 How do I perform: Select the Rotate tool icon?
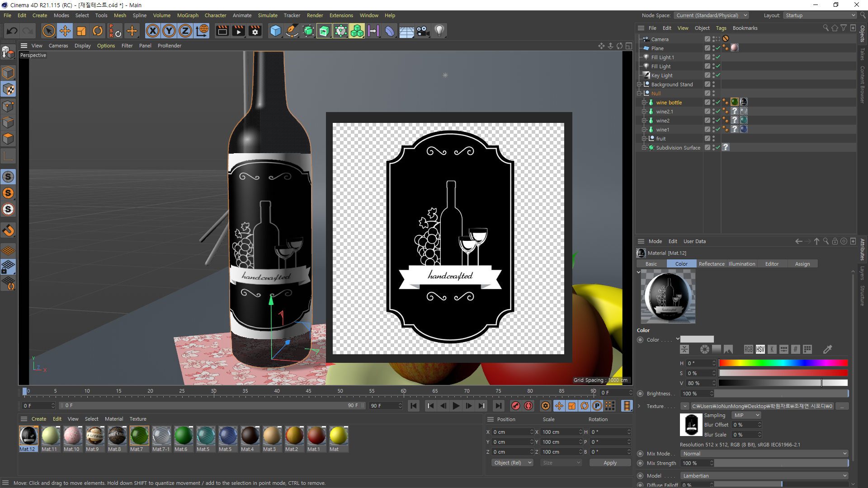[98, 31]
